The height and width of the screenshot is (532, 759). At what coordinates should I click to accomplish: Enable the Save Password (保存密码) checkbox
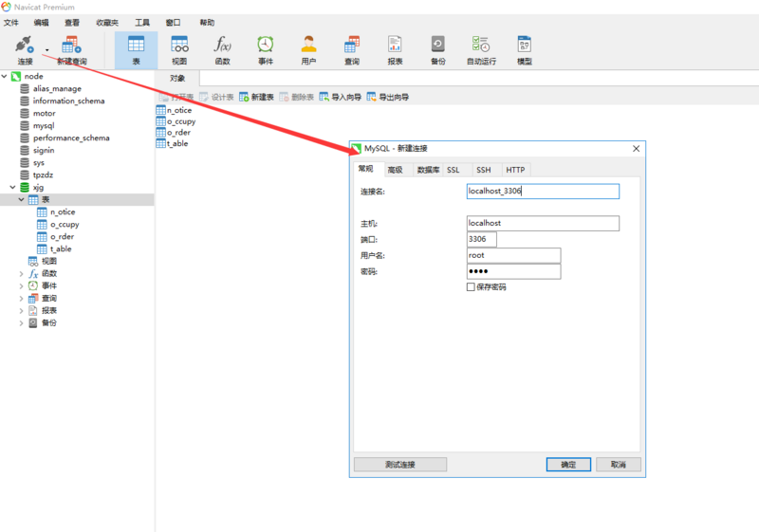point(471,286)
